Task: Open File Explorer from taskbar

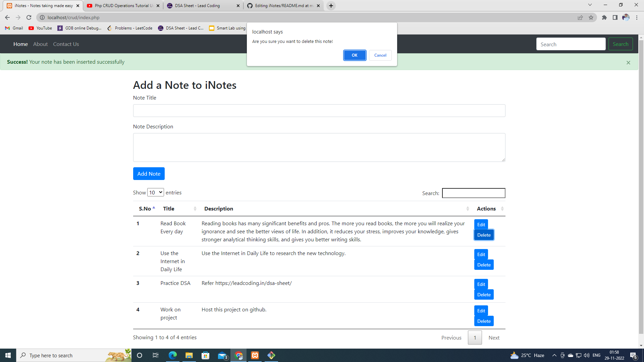Action: click(189, 355)
